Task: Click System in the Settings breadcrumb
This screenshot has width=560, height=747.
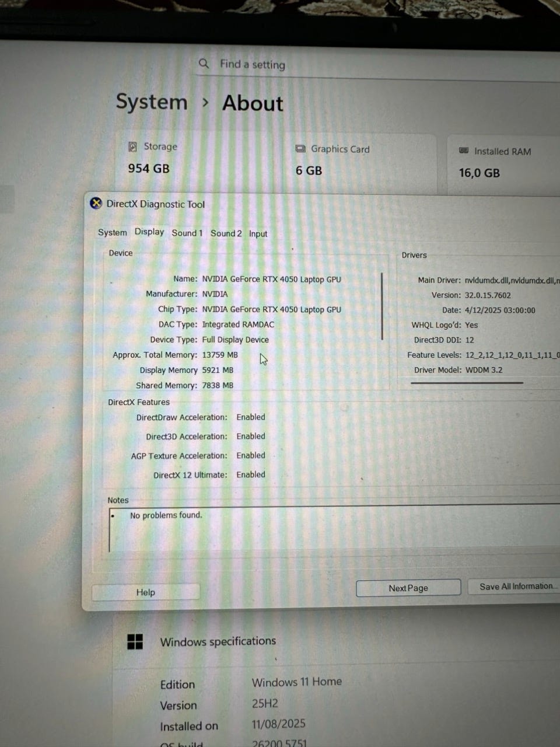Action: coord(152,102)
